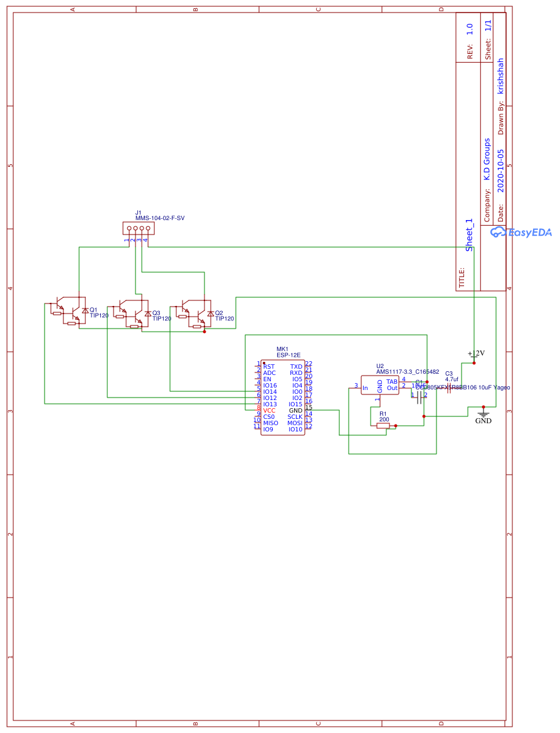
Task: Click the IO15 pin label
Action: tap(295, 404)
